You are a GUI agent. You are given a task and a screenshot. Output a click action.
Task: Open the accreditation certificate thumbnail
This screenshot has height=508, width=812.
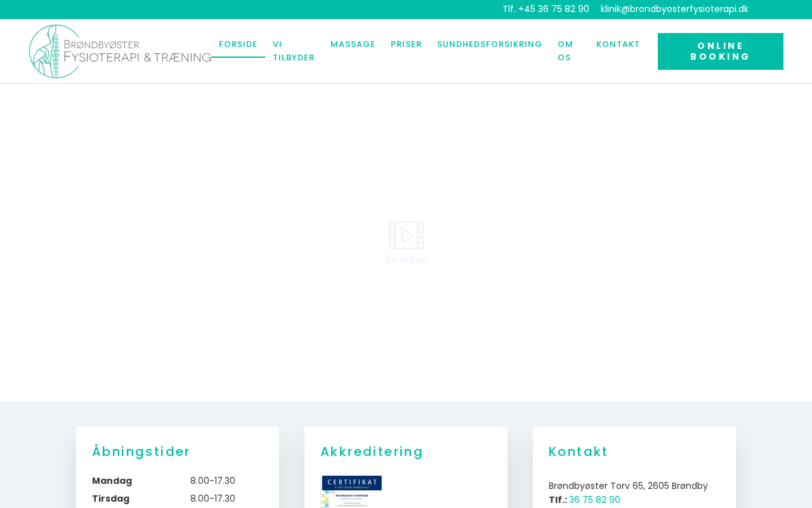tap(351, 491)
